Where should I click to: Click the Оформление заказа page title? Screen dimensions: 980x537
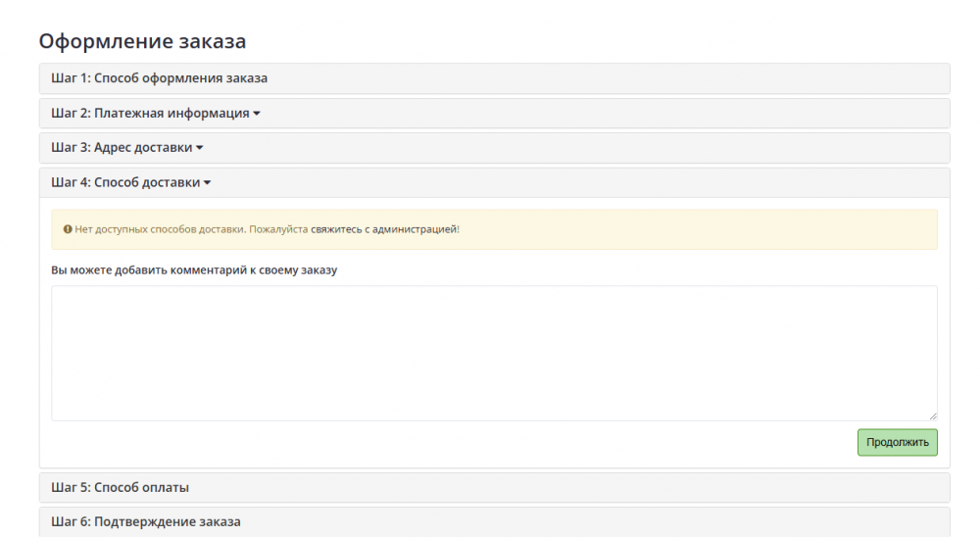(x=142, y=41)
